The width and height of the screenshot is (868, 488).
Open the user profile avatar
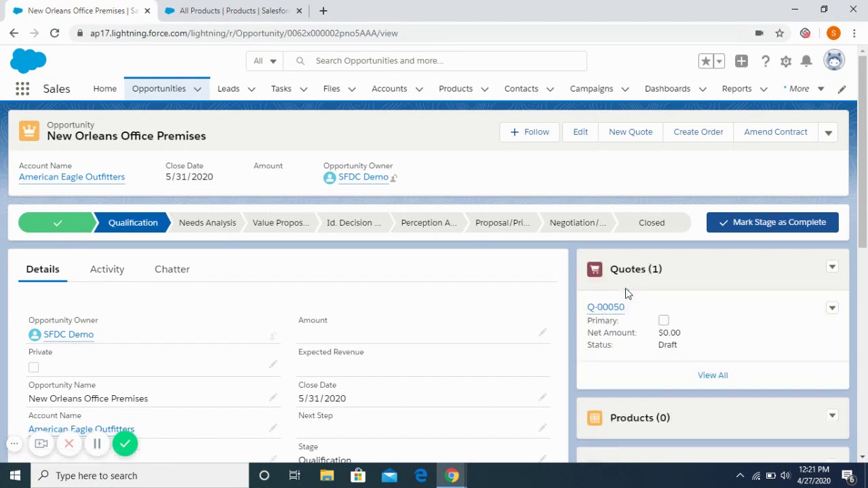tap(834, 60)
